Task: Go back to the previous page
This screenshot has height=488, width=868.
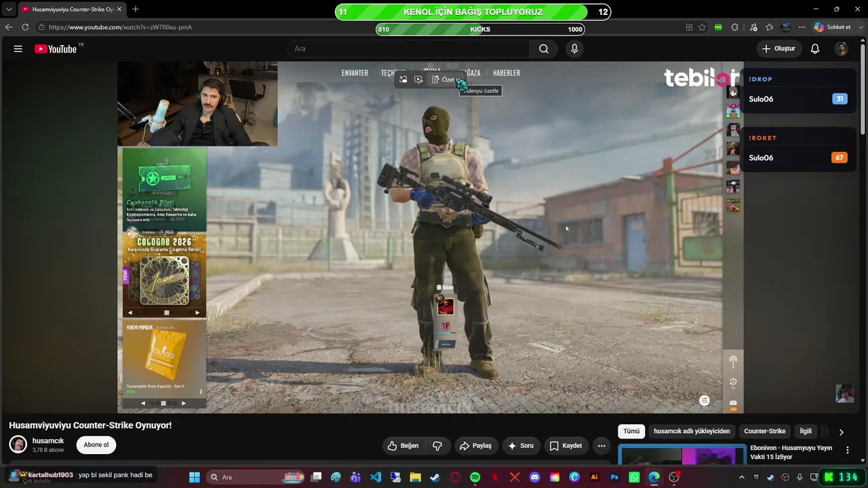Action: pos(8,27)
